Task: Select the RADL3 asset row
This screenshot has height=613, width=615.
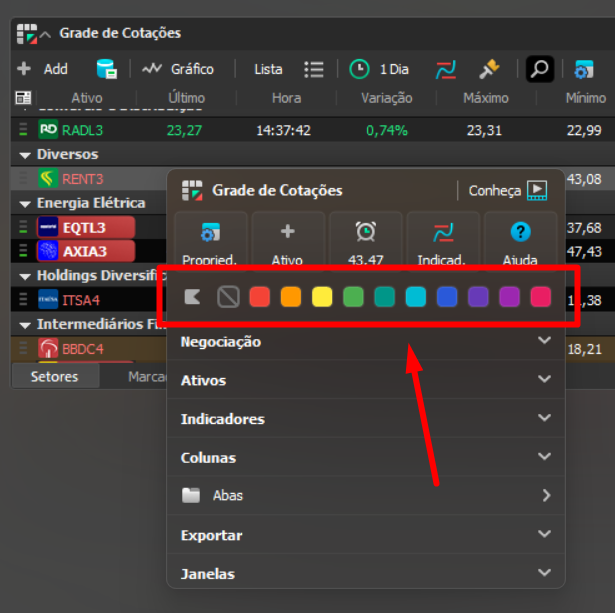Action: [313, 130]
